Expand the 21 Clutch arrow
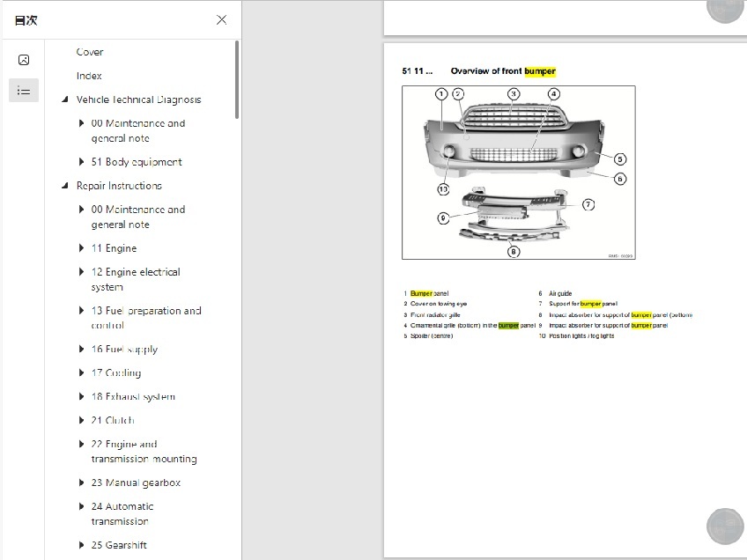The height and width of the screenshot is (560, 747). (81, 421)
